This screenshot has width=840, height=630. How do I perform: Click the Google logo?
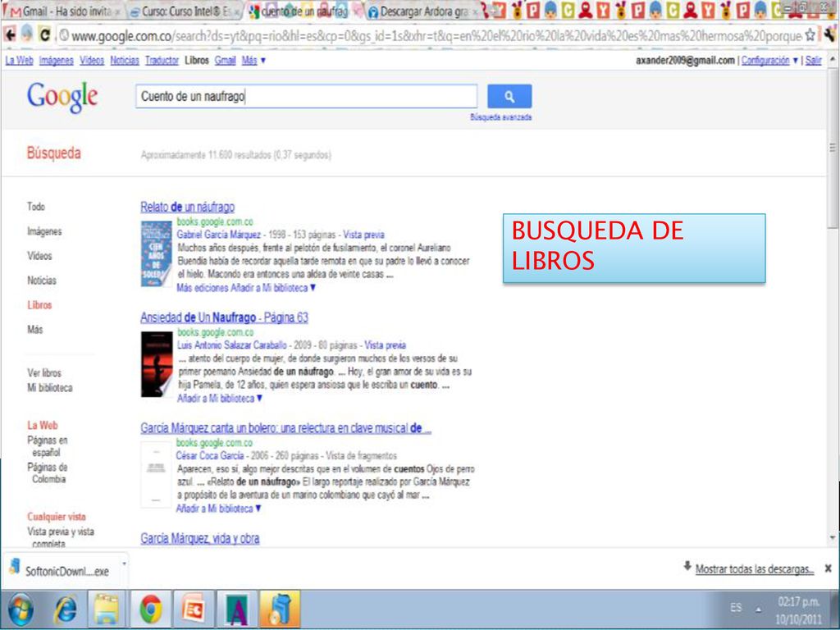click(62, 97)
